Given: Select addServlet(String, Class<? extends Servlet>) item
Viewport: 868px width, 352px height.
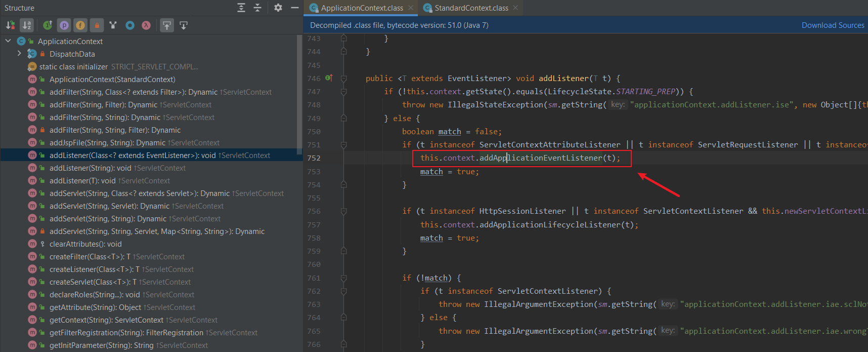Looking at the screenshot, I should point(166,193).
